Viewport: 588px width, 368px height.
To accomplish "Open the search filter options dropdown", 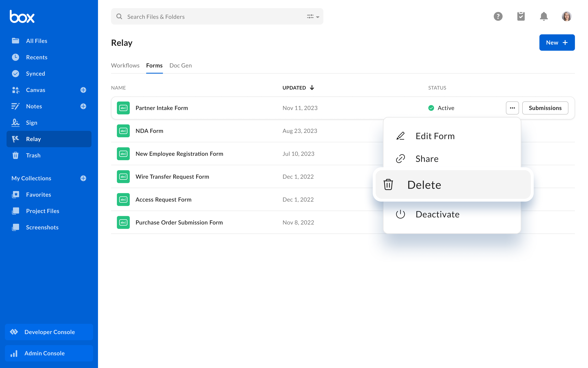I will click(313, 17).
